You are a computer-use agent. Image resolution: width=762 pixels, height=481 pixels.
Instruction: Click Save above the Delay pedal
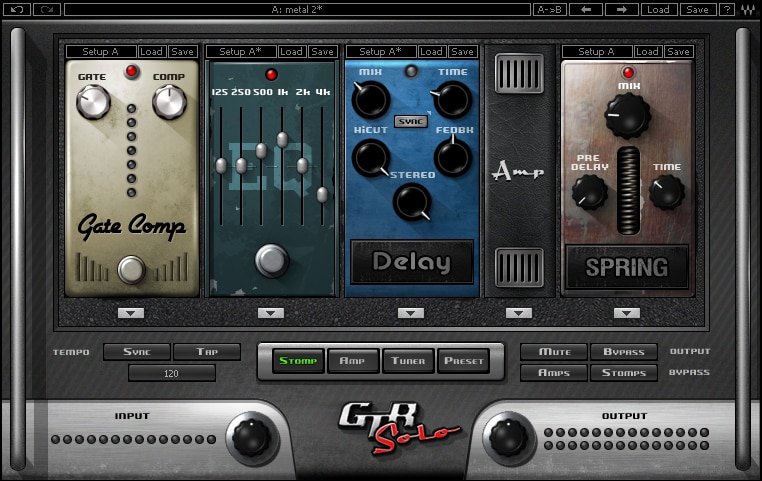pos(462,52)
